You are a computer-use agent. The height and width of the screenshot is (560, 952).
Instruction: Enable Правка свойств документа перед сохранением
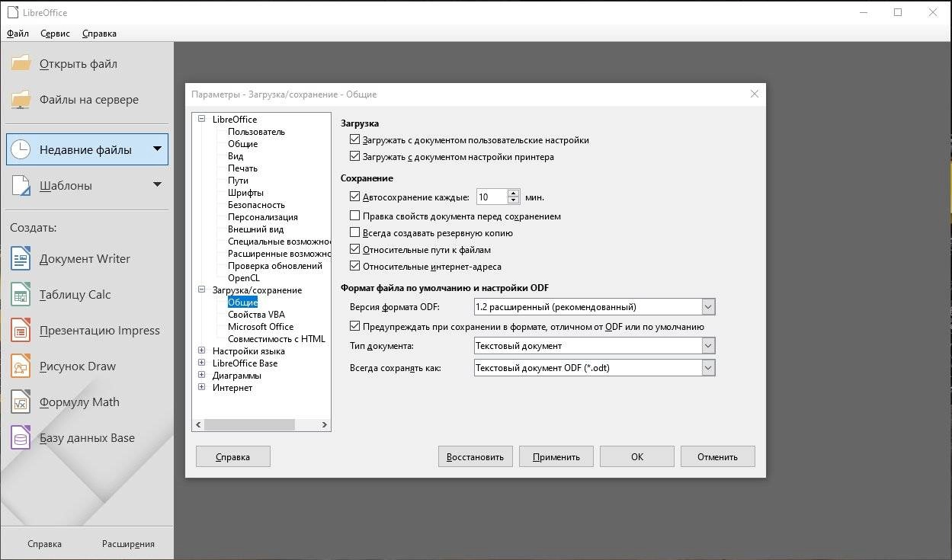pyautogui.click(x=354, y=216)
